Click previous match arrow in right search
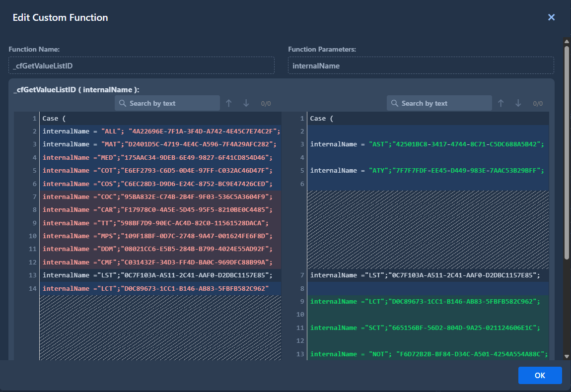571x392 pixels. 501,103
